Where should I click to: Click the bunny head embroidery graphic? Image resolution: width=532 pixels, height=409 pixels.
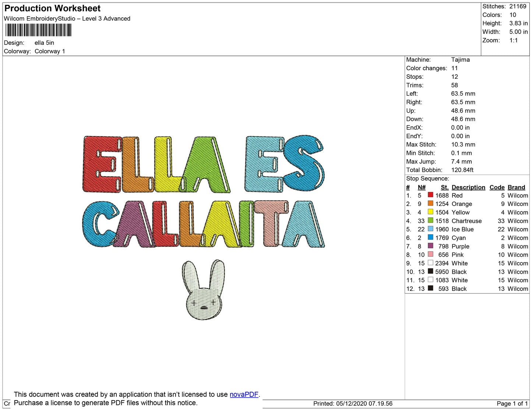click(x=204, y=290)
